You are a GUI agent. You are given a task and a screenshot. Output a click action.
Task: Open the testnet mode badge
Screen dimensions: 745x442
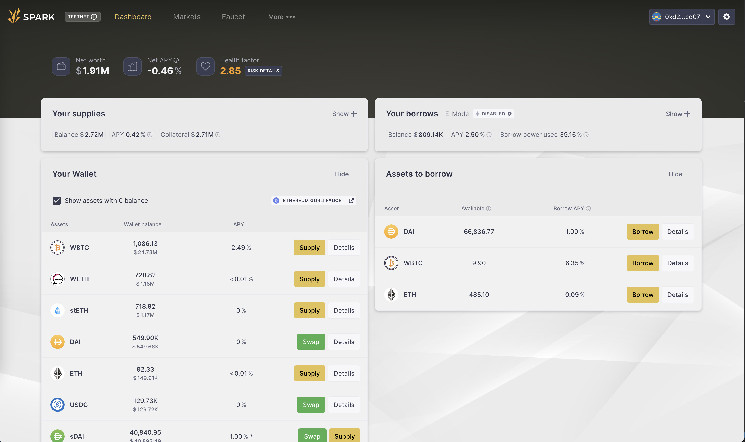pyautogui.click(x=83, y=17)
